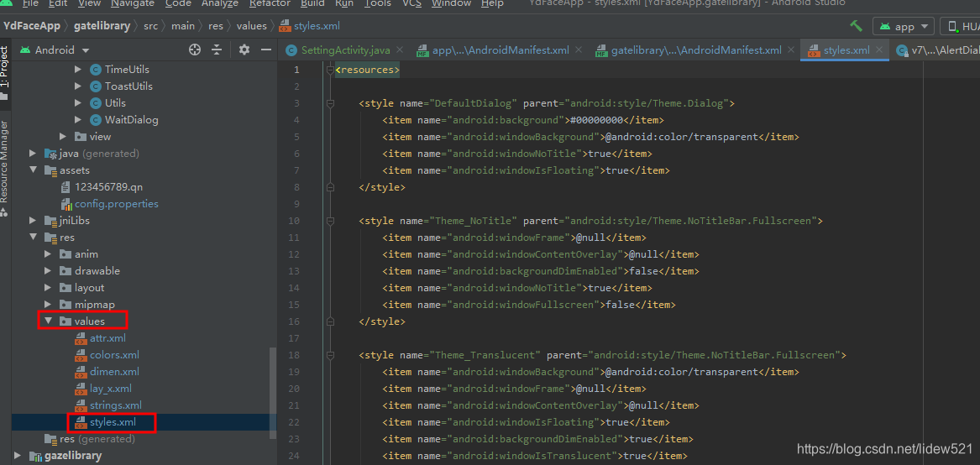980x465 pixels.
Task: Open the Android view selector dropdown
Action: pyautogui.click(x=55, y=50)
